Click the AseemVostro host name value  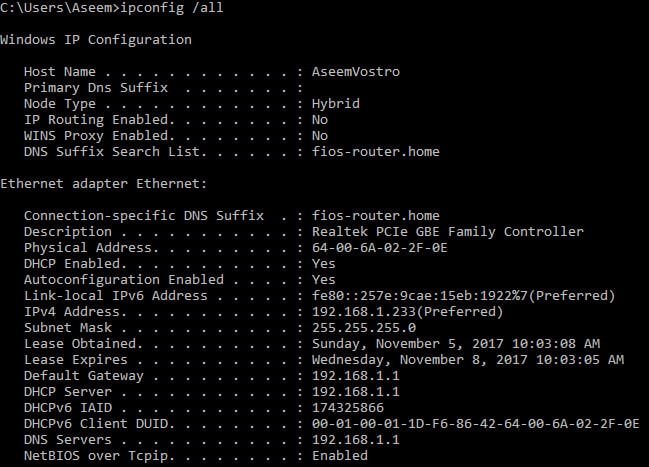pyautogui.click(x=356, y=72)
